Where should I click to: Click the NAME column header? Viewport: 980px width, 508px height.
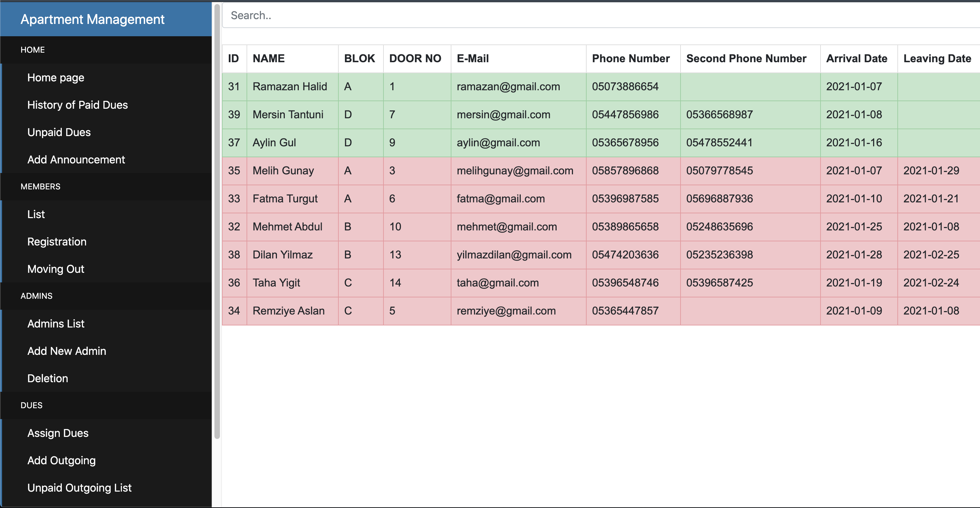(269, 59)
